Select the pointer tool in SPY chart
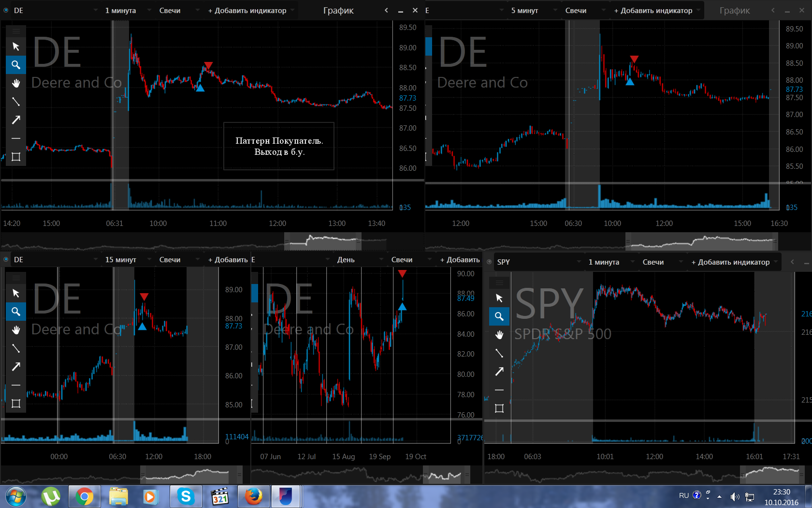The width and height of the screenshot is (812, 508). pyautogui.click(x=499, y=298)
